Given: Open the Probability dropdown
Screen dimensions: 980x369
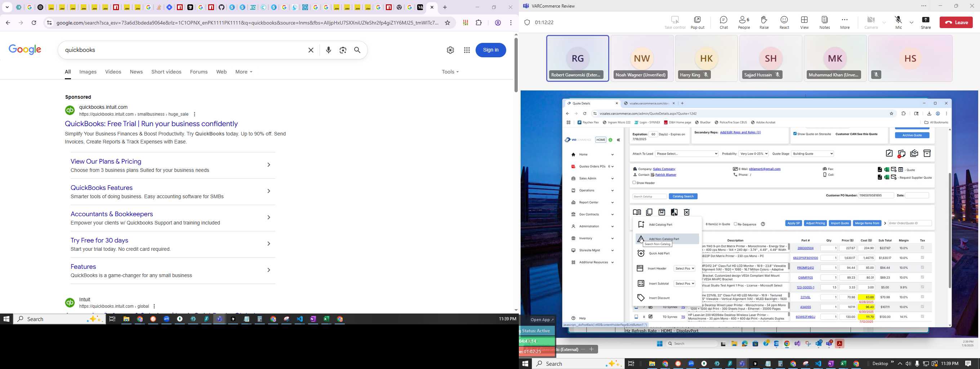Looking at the screenshot, I should click(x=753, y=154).
